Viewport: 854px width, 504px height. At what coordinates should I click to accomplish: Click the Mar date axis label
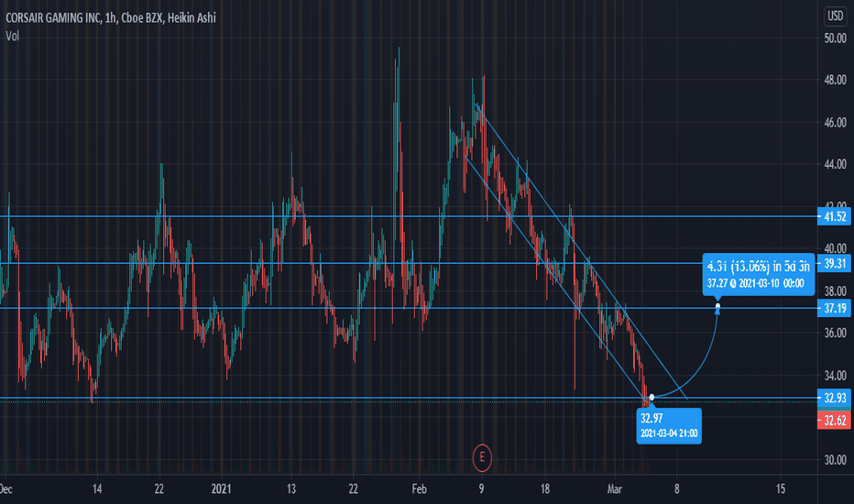click(614, 488)
